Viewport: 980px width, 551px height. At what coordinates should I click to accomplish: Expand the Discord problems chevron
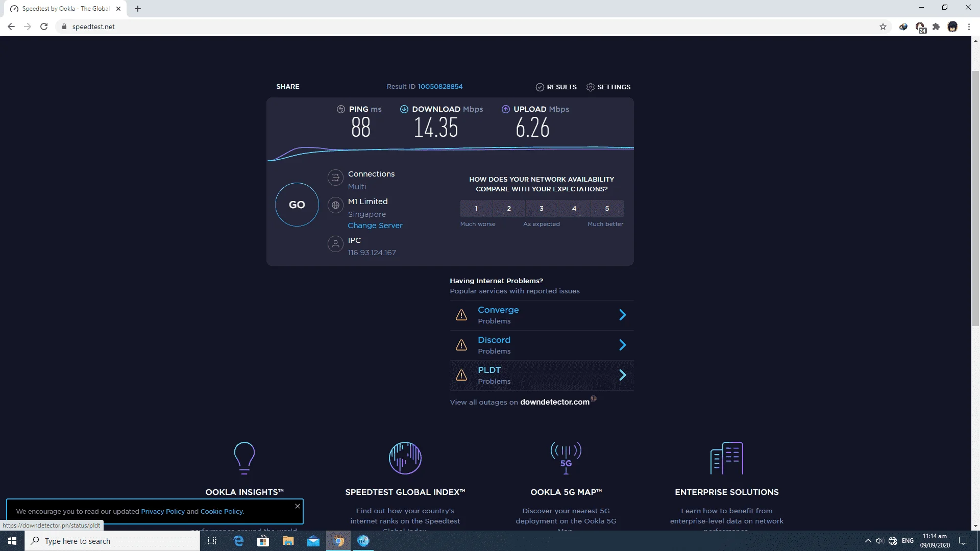tap(622, 345)
